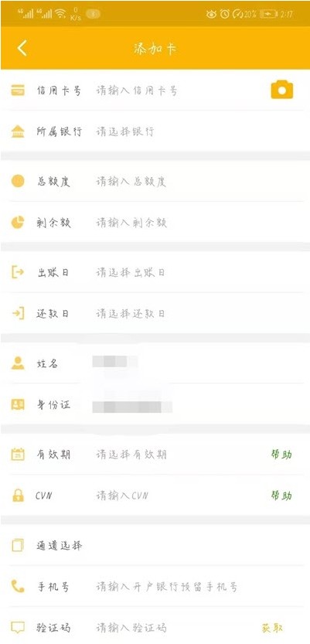
Task: Tap the pie chart icon beside 剩余额
Action: 18,222
